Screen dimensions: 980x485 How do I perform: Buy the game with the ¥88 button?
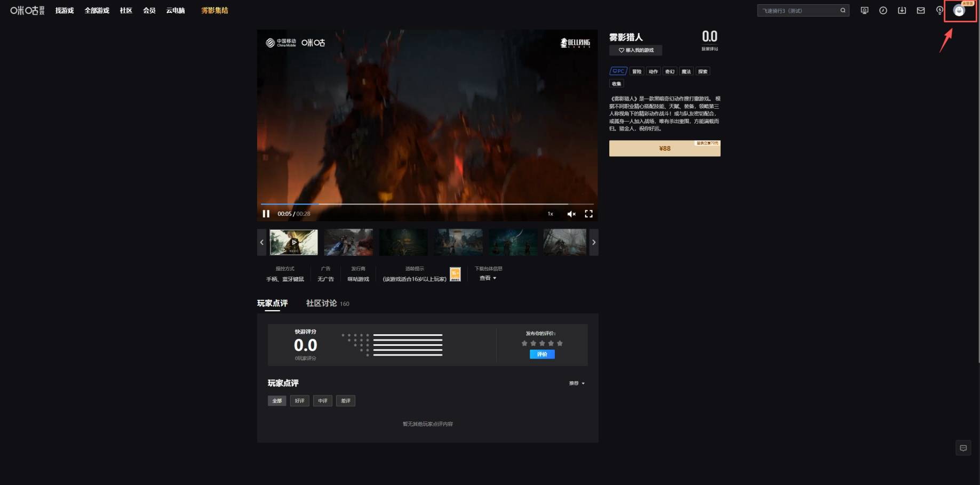[665, 149]
